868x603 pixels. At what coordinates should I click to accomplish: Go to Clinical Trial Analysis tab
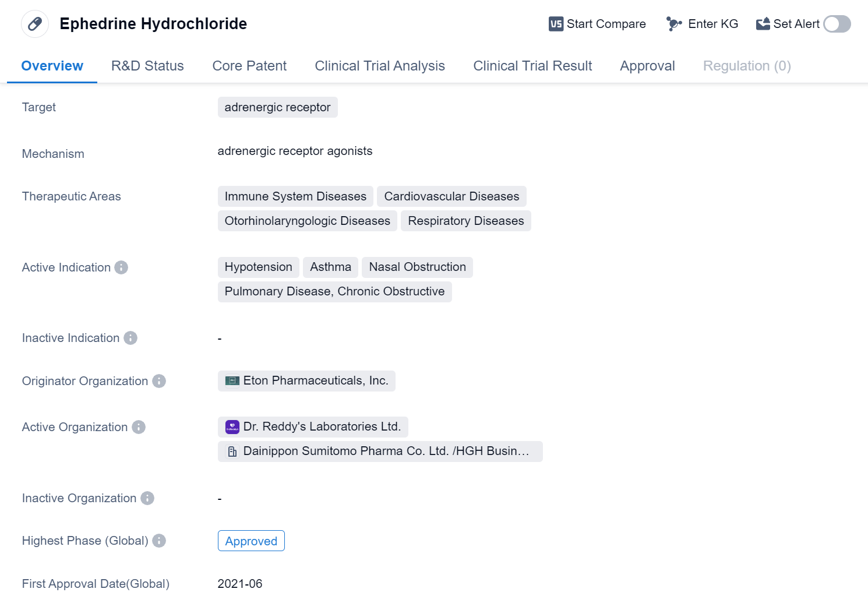coord(379,66)
